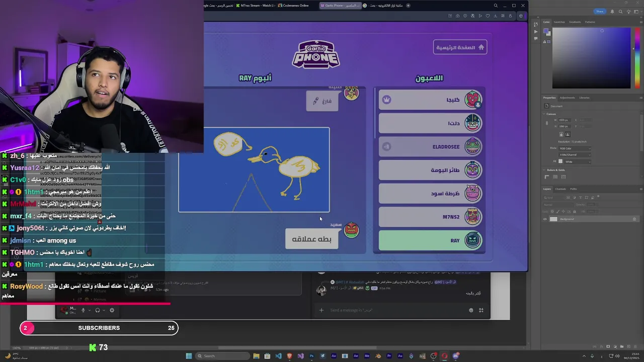Mute microphone in Discord
The width and height of the screenshot is (644, 362).
pyautogui.click(x=84, y=310)
